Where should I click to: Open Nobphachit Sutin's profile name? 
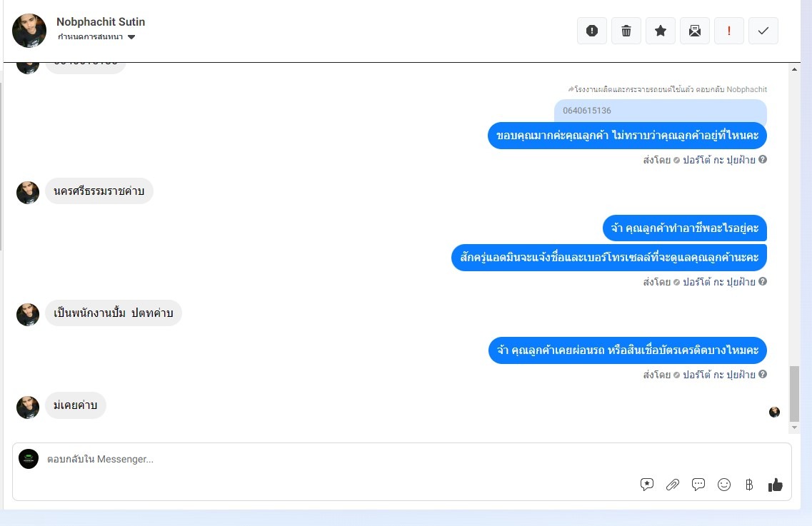point(101,21)
